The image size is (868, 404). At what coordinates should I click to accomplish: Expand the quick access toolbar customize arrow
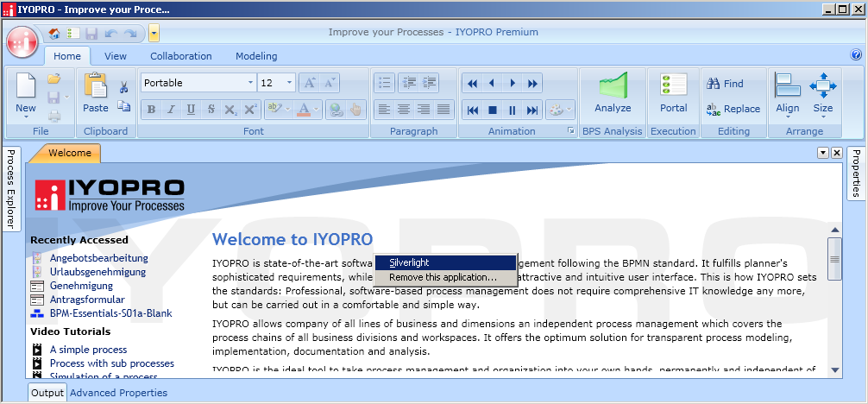pyautogui.click(x=154, y=34)
